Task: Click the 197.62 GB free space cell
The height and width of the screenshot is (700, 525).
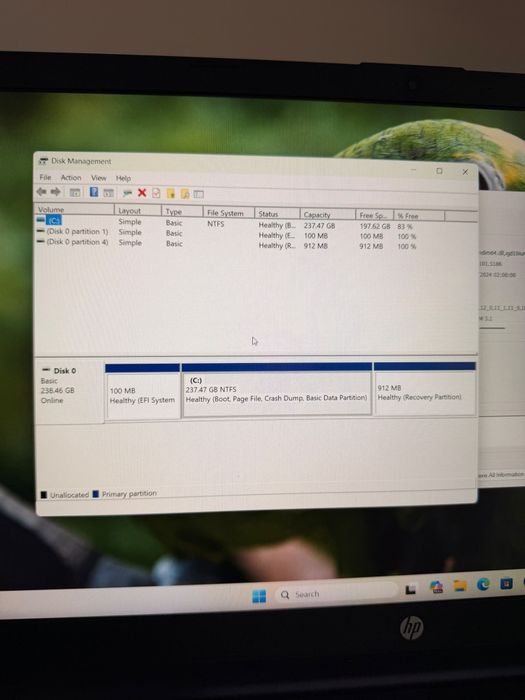Action: click(x=375, y=226)
